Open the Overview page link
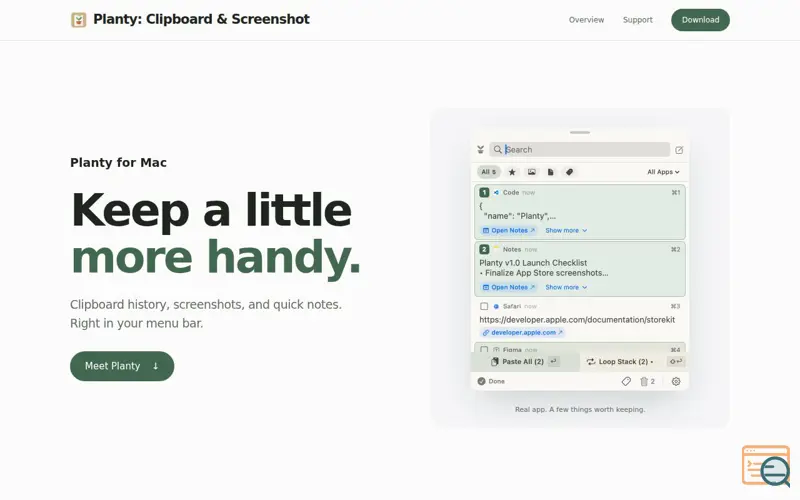The image size is (800, 500). [586, 20]
